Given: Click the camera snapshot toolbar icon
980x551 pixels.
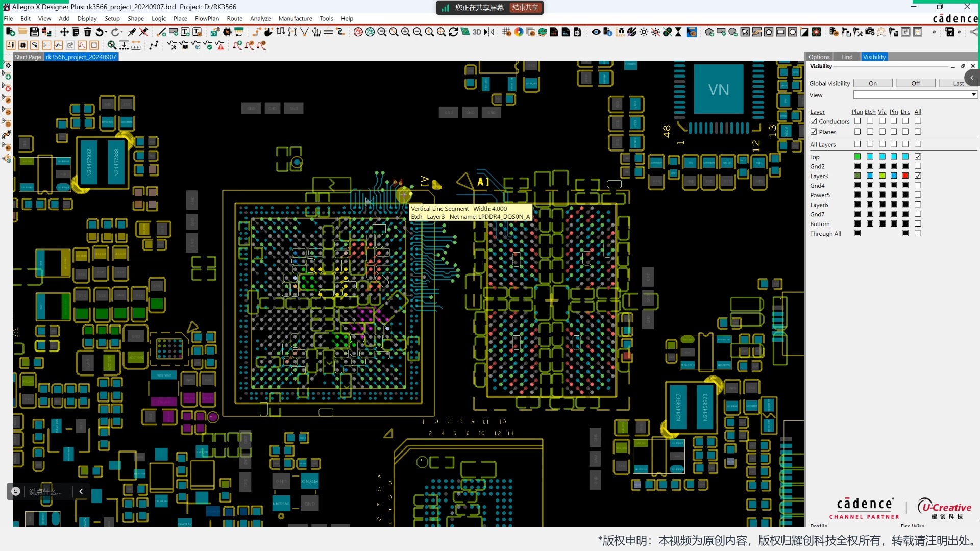Looking at the screenshot, I should tap(870, 32).
